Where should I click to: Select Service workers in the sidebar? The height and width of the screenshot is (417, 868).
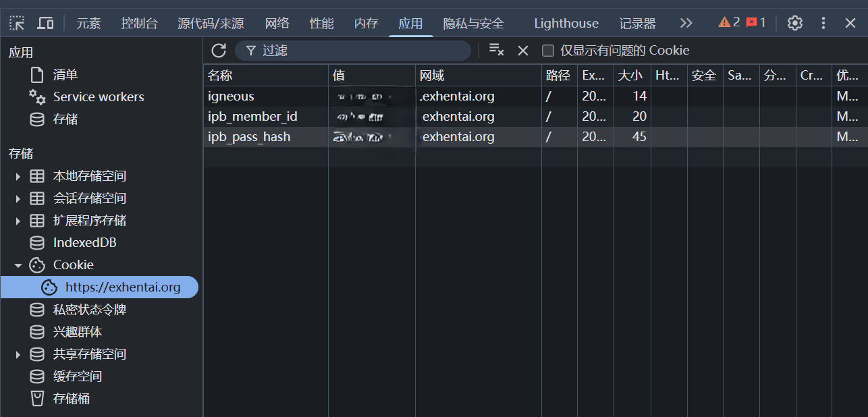click(x=99, y=97)
